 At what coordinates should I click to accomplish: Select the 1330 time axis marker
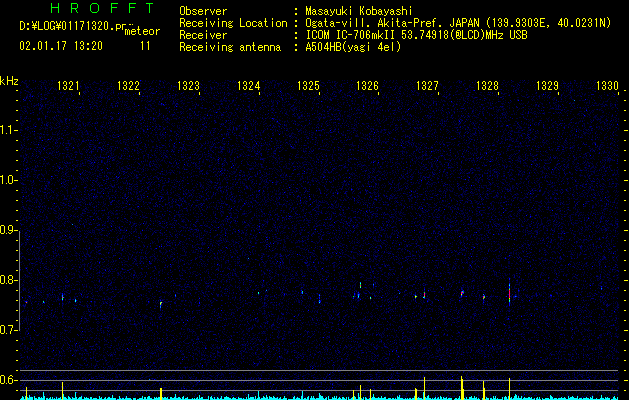pyautogui.click(x=607, y=86)
